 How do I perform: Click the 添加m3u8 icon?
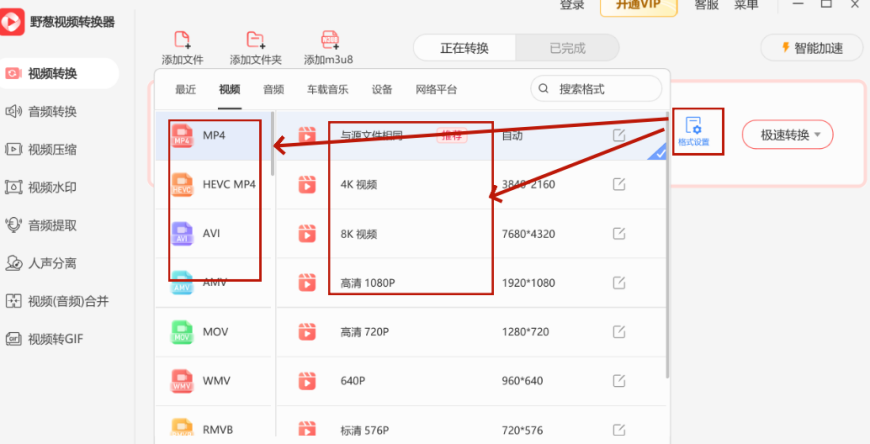point(330,40)
